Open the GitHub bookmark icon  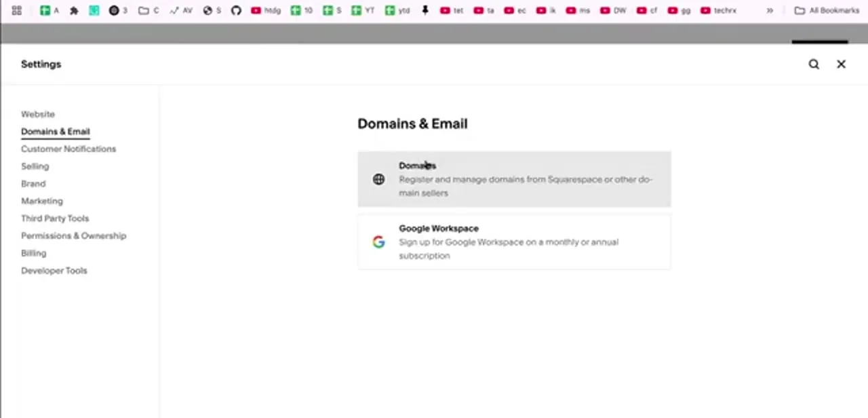pyautogui.click(x=236, y=10)
